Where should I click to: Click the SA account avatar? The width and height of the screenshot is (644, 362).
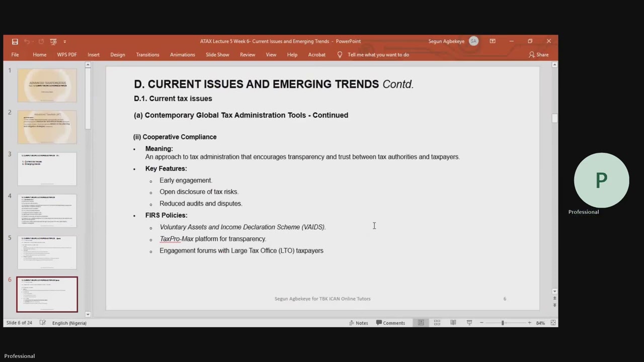point(473,41)
